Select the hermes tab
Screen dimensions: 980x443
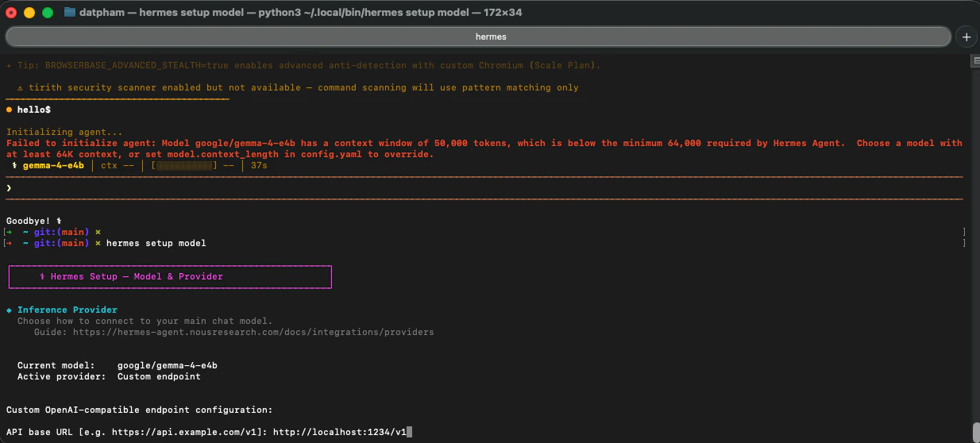[x=478, y=37]
